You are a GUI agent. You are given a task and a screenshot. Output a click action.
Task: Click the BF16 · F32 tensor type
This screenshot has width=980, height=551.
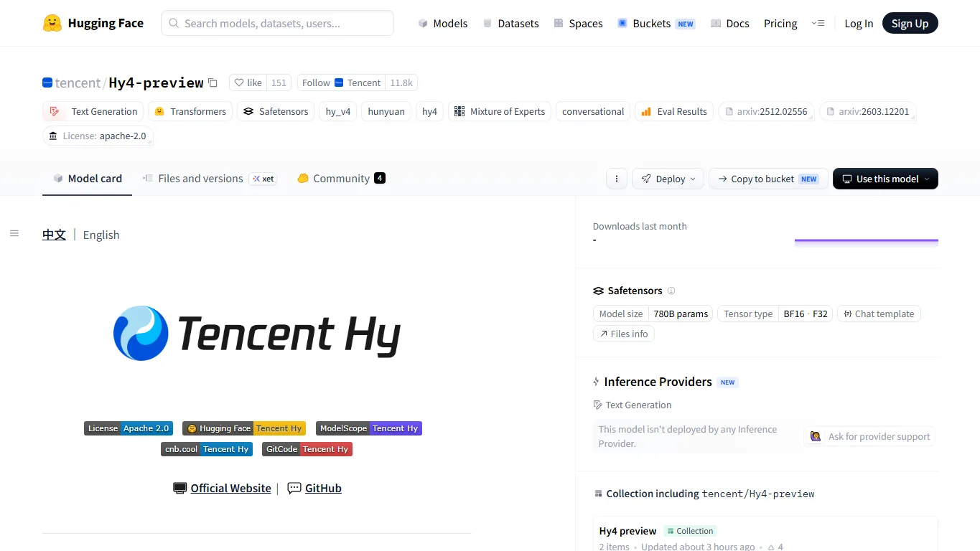click(x=806, y=314)
